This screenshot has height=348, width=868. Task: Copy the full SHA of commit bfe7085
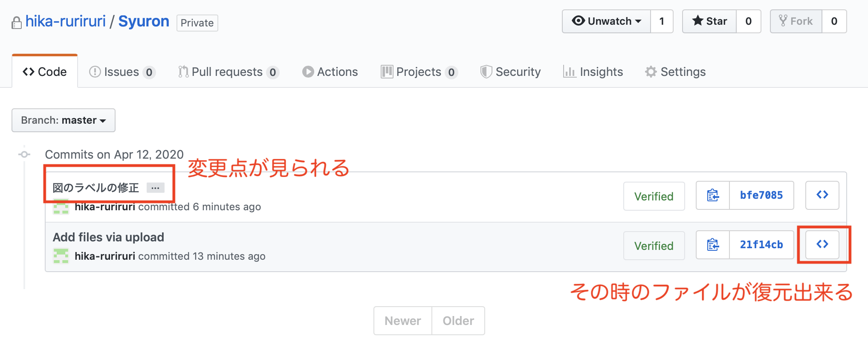(712, 195)
